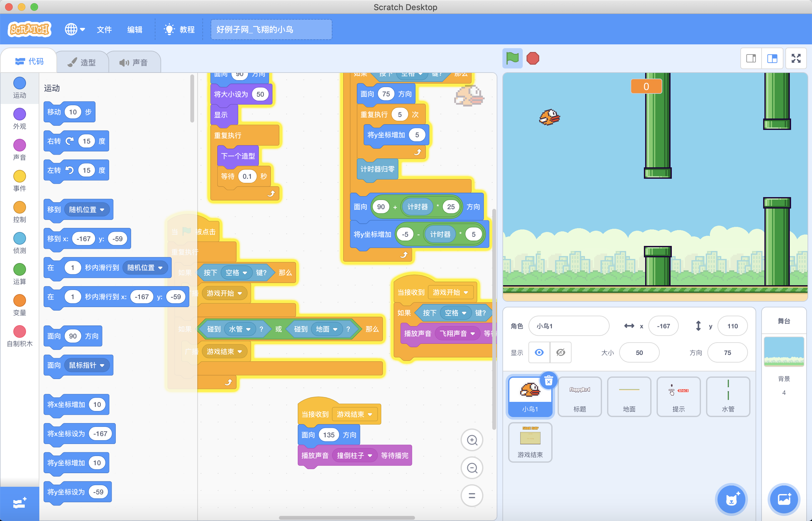Edit the sprite y value 110

732,326
